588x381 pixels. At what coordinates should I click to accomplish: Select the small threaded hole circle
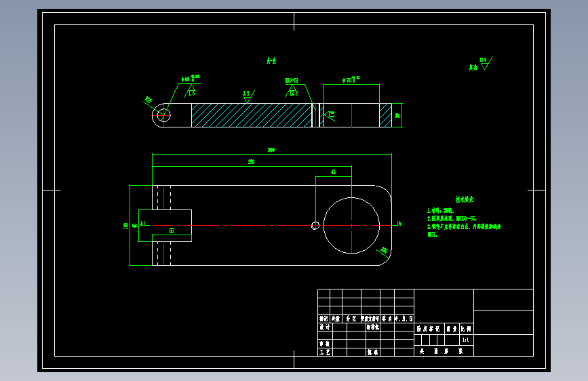[x=315, y=225]
